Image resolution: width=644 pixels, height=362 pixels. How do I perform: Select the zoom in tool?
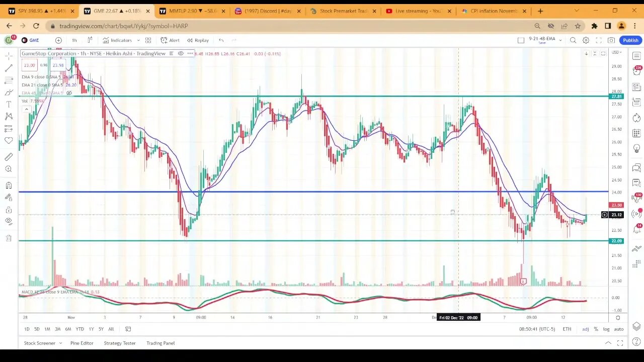click(x=9, y=169)
